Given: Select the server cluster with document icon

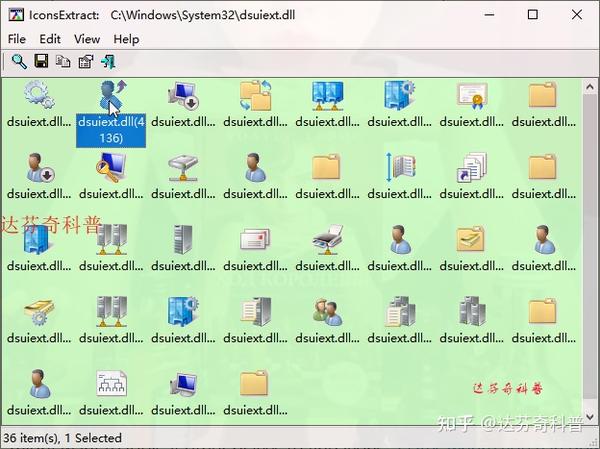Looking at the screenshot, I should (399, 311).
